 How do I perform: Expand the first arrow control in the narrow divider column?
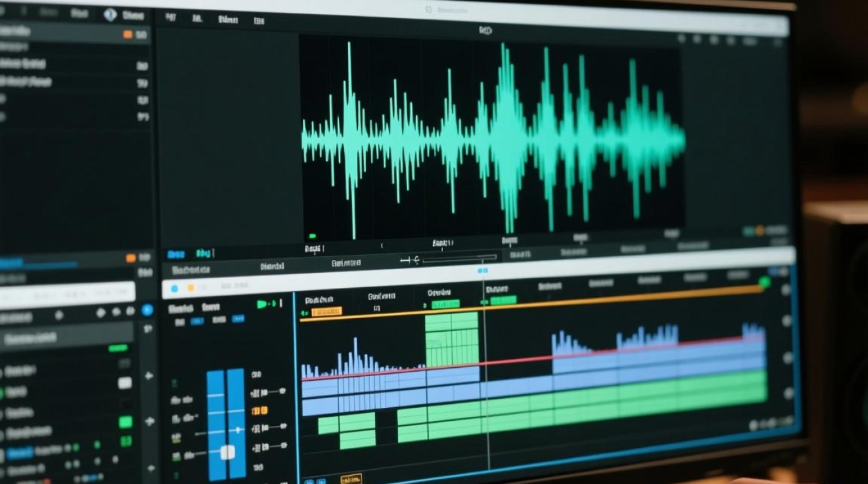pyautogui.click(x=149, y=376)
